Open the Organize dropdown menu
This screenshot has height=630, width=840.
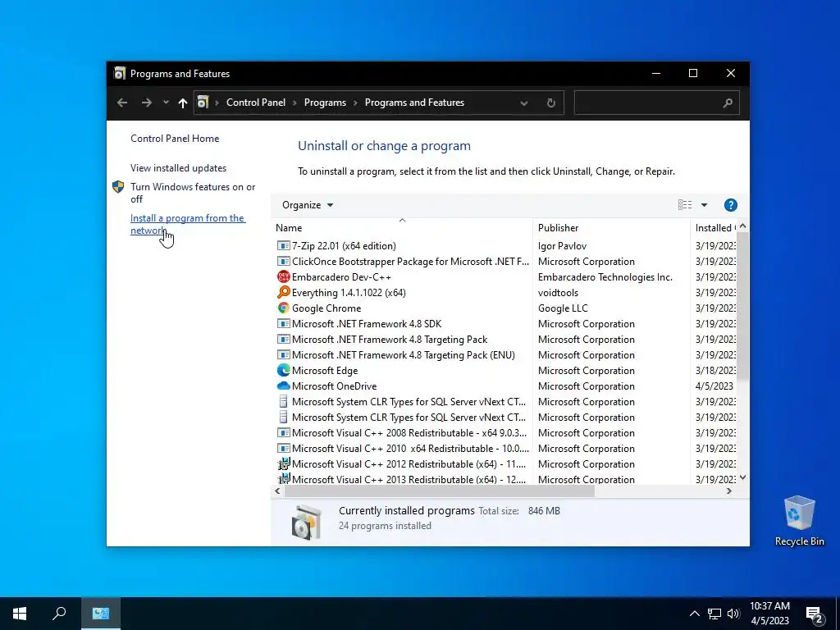[308, 205]
